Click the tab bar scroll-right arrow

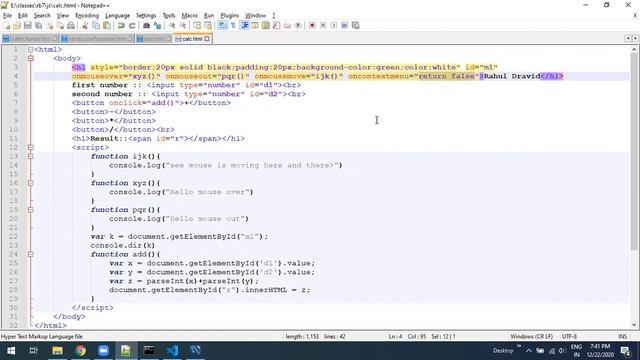[x=635, y=38]
